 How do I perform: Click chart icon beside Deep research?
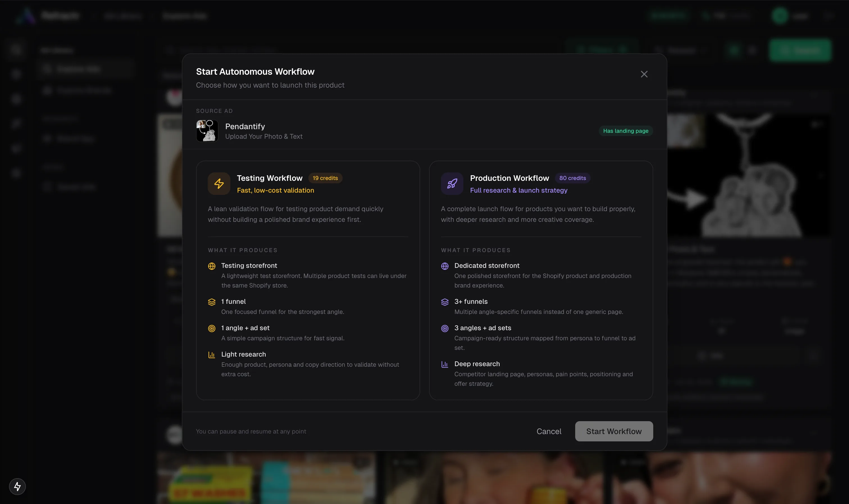pos(445,364)
